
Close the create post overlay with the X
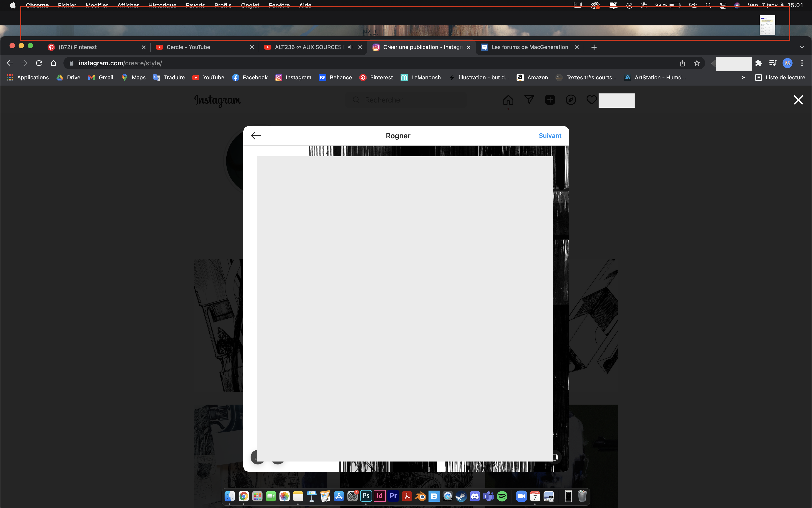(798, 100)
